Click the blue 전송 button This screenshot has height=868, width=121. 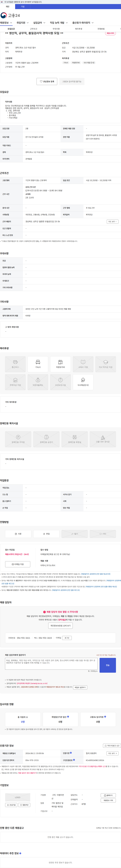coord(108,665)
